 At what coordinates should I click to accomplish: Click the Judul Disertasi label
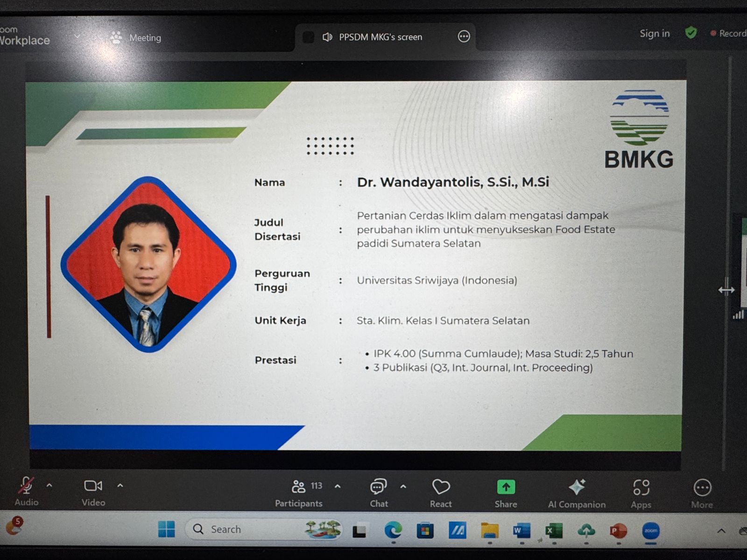(277, 229)
